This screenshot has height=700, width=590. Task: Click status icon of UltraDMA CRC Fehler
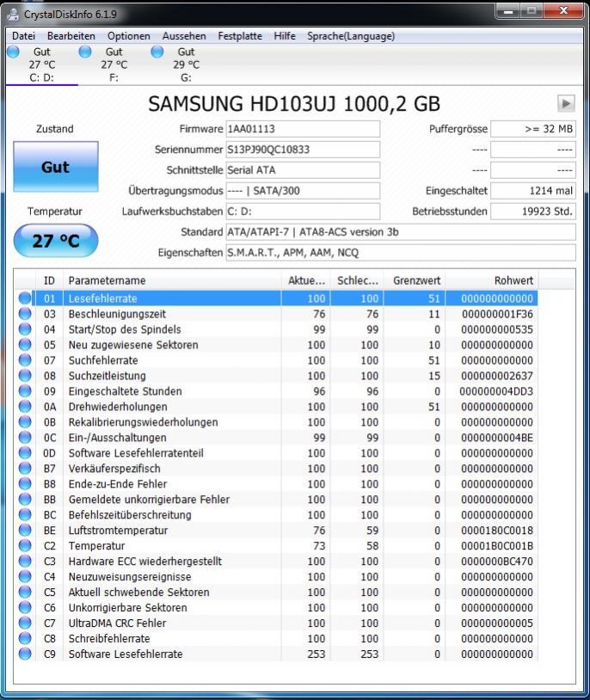[25, 623]
